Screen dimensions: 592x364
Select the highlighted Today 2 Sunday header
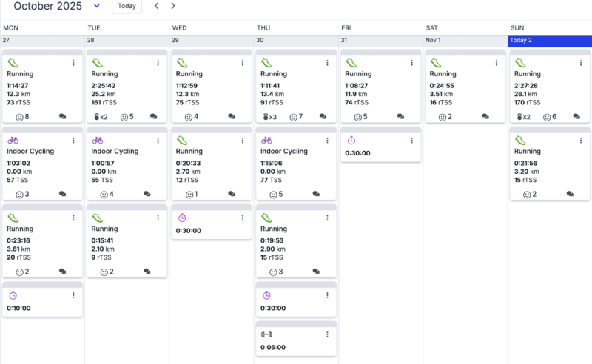point(549,40)
